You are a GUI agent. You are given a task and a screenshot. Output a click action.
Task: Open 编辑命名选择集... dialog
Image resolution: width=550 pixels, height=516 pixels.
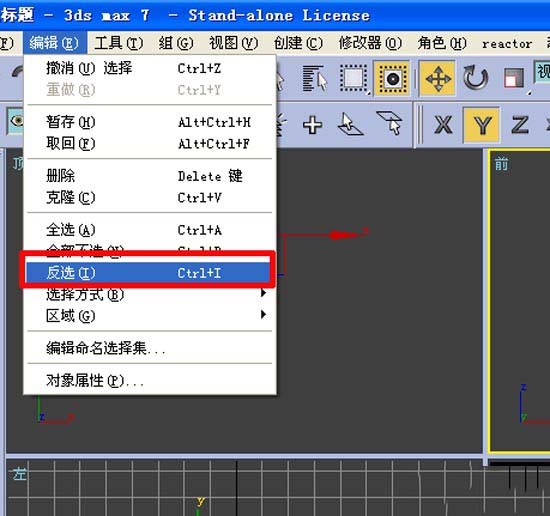pos(150,348)
